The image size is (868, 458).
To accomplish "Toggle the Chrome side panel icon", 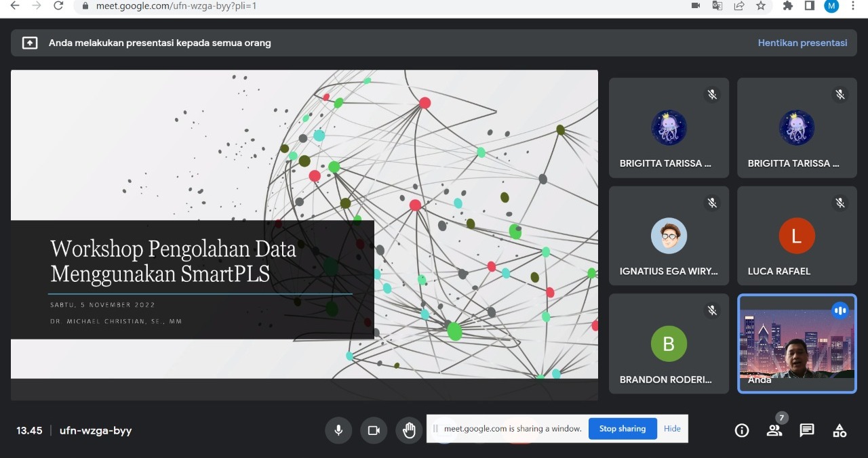I will pyautogui.click(x=810, y=6).
